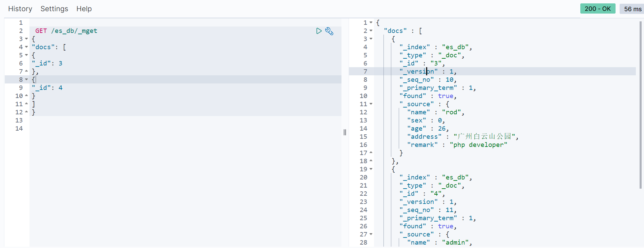The image size is (644, 248).
Task: Click "_id": 3 in the request editor
Action: tap(47, 63)
